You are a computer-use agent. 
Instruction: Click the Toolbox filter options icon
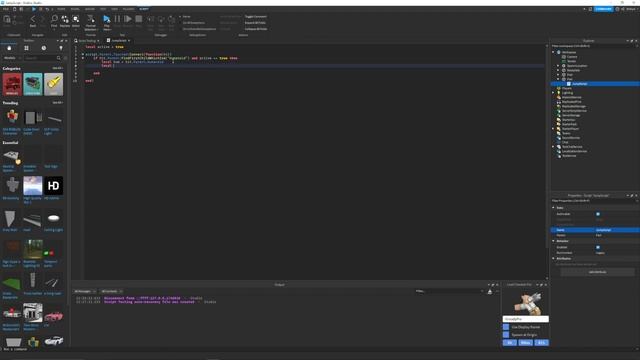(65, 58)
